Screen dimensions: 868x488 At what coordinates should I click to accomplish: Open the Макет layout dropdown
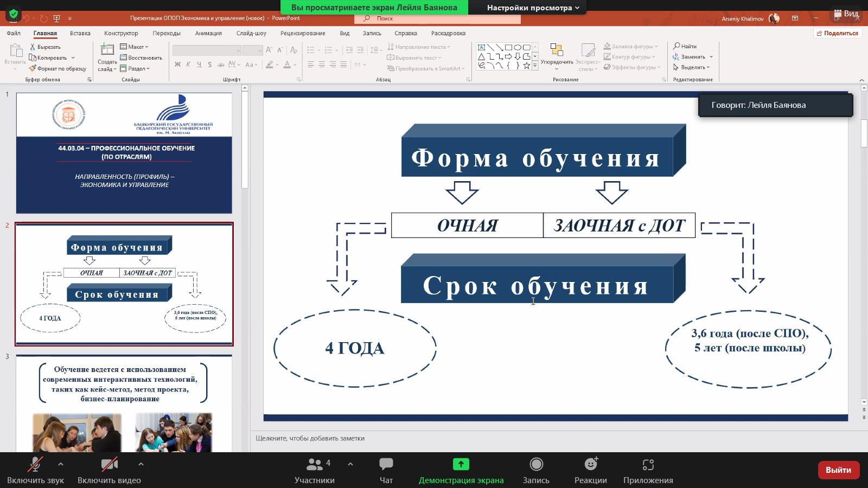[134, 47]
